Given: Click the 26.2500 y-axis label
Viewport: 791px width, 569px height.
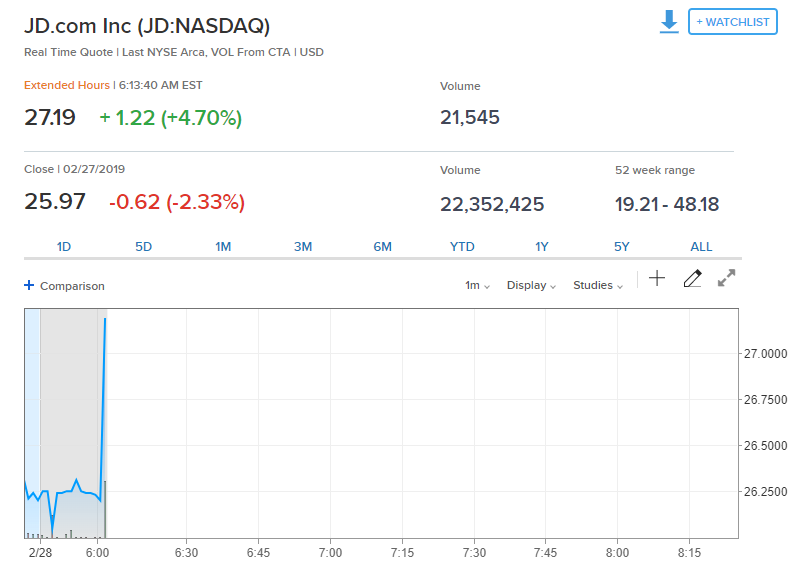Looking at the screenshot, I should pyautogui.click(x=765, y=491).
